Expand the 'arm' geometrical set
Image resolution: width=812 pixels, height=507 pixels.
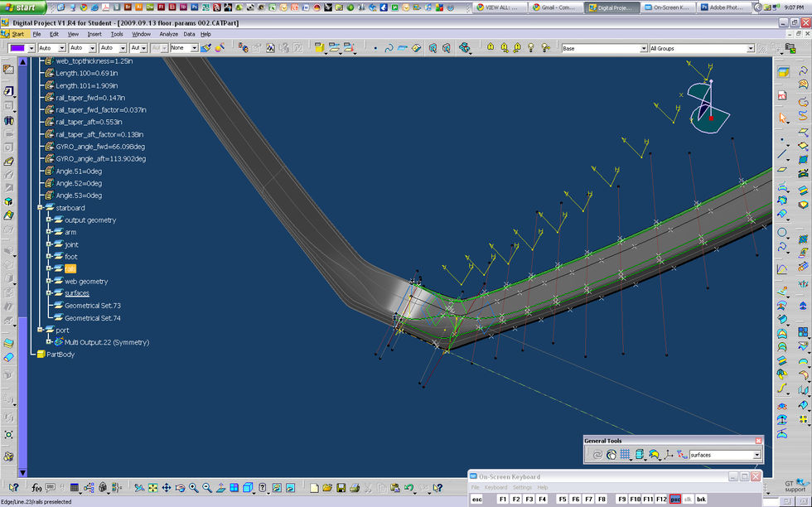coord(49,232)
